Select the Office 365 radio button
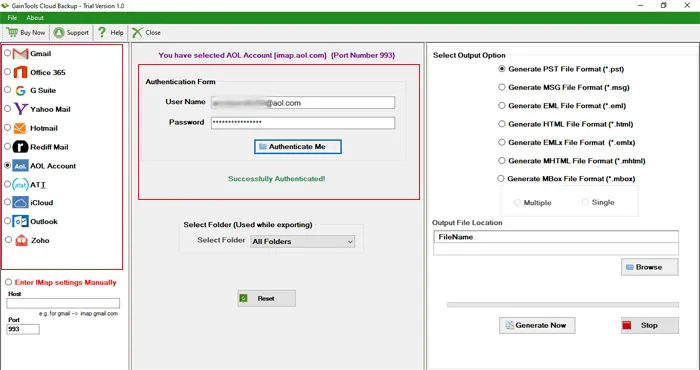The image size is (700, 370). (x=8, y=72)
